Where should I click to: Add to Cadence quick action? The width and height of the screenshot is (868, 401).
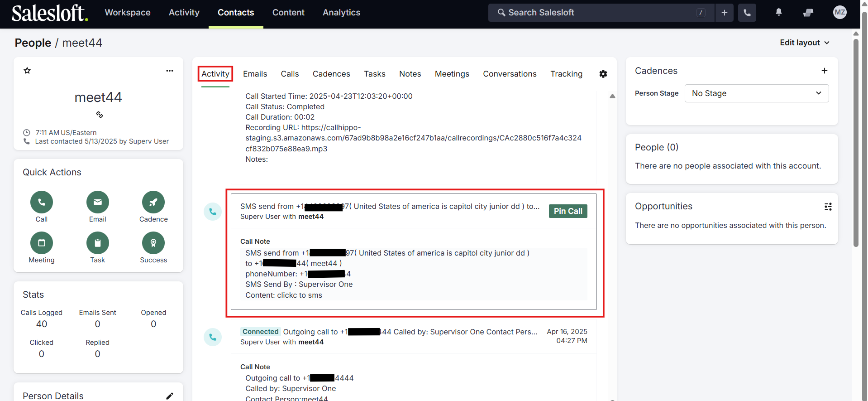point(153,202)
